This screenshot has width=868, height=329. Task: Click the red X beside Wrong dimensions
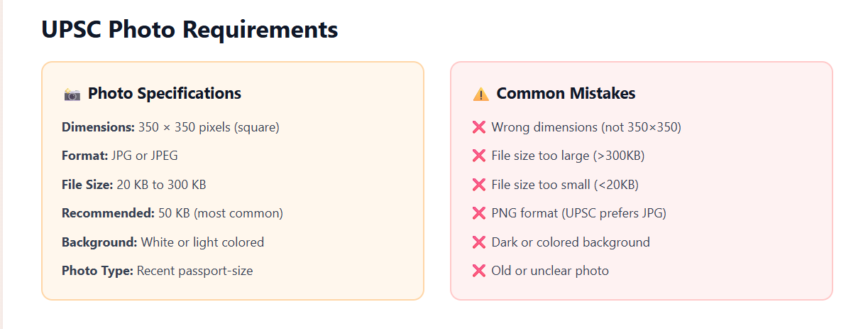click(x=478, y=127)
